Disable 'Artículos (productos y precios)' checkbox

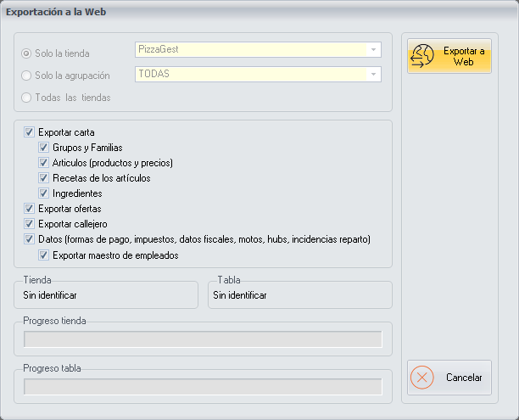tap(44, 163)
